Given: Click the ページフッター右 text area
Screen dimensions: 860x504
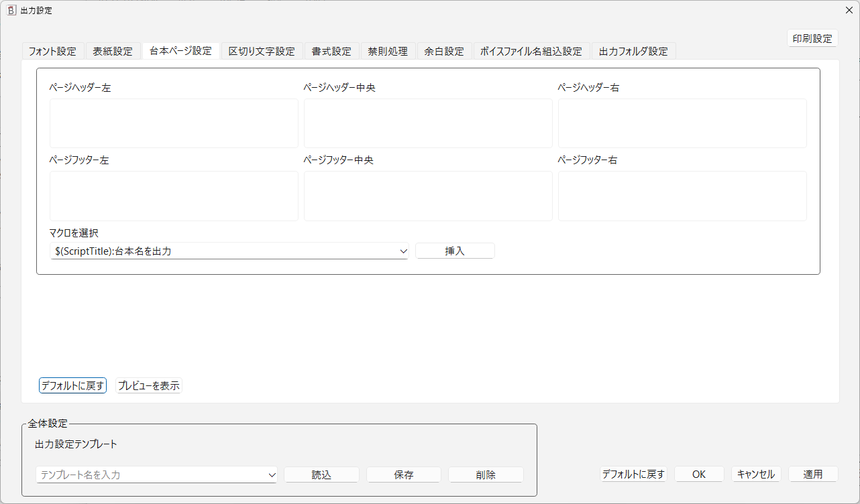Looking at the screenshot, I should point(682,196).
